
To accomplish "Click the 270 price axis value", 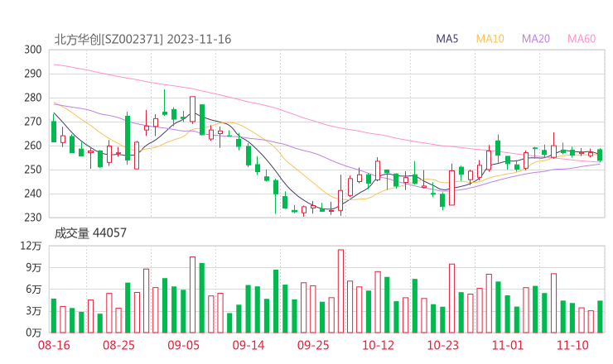I will coord(33,122).
